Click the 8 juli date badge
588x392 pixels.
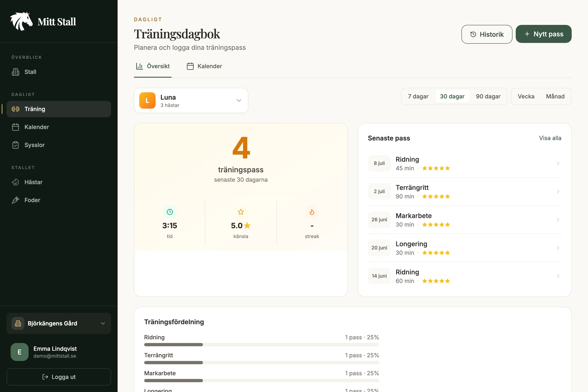pyautogui.click(x=379, y=163)
